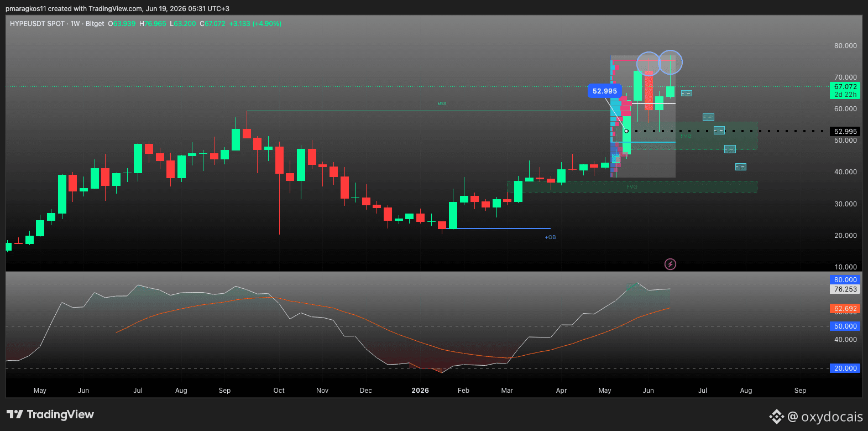Viewport: 868px width, 431px height.
Task: Select the blue 52.995 price callout
Action: pyautogui.click(x=605, y=91)
